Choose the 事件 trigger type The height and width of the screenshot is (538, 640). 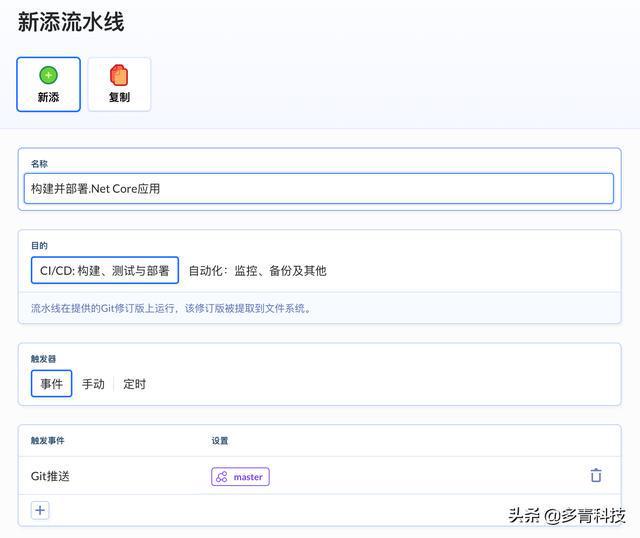pos(51,384)
